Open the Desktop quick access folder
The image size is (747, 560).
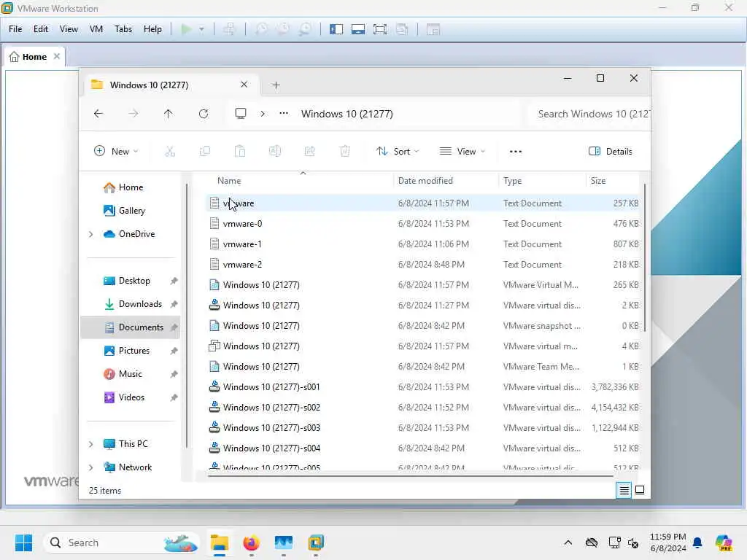click(133, 281)
